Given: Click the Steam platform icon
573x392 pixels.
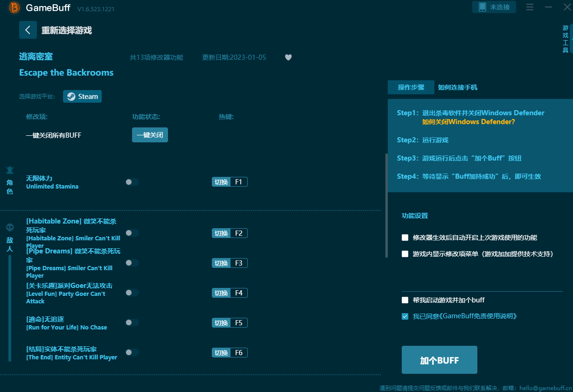Looking at the screenshot, I should tap(71, 97).
